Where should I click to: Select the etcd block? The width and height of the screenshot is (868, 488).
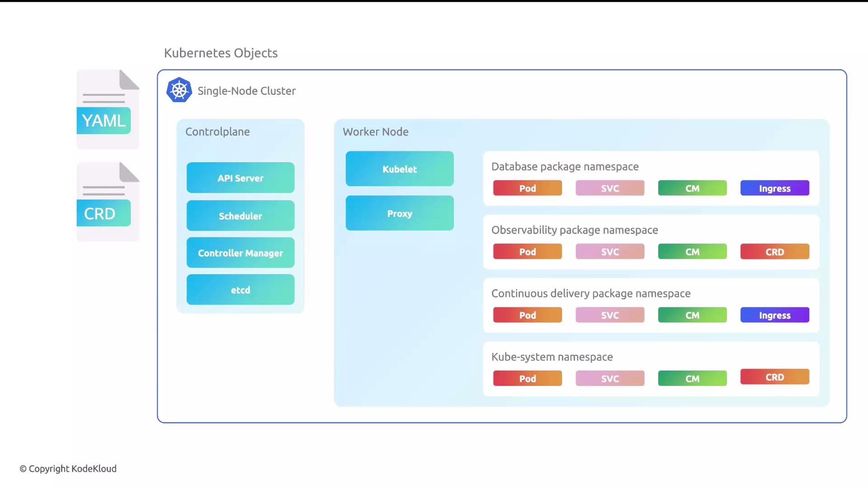[241, 290]
